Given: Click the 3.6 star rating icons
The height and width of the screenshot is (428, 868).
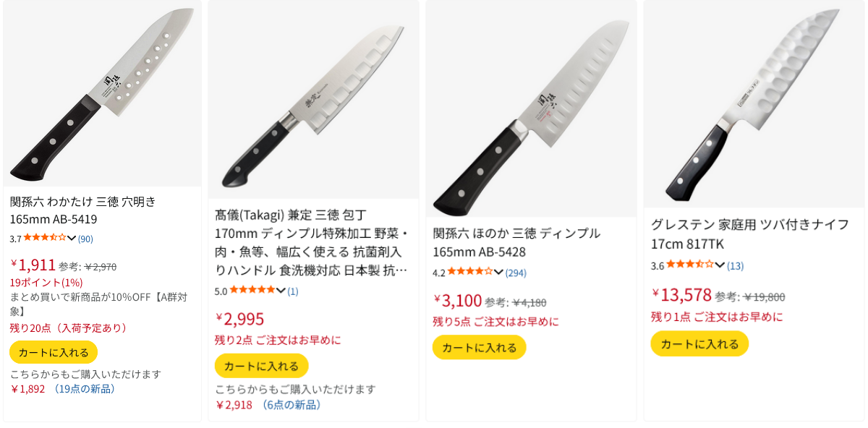Looking at the screenshot, I should click(x=689, y=265).
